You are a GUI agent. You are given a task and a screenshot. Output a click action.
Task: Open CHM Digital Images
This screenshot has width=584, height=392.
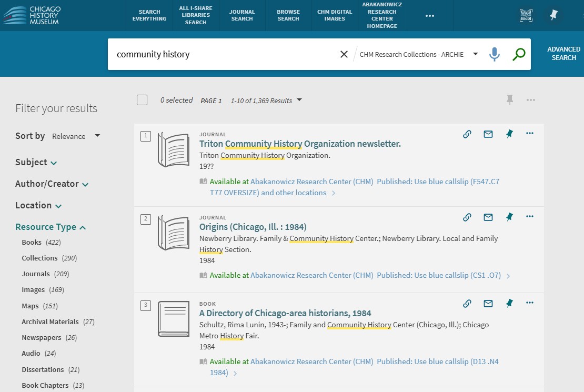pyautogui.click(x=335, y=15)
